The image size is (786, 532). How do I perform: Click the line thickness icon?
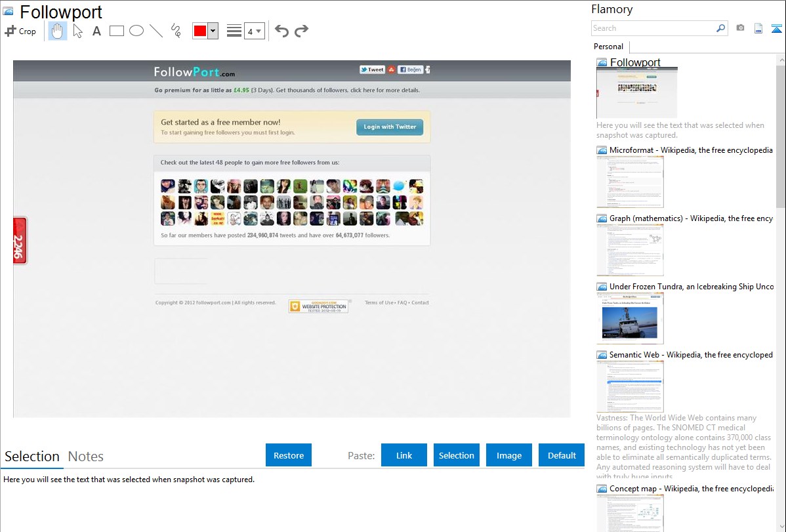click(234, 31)
